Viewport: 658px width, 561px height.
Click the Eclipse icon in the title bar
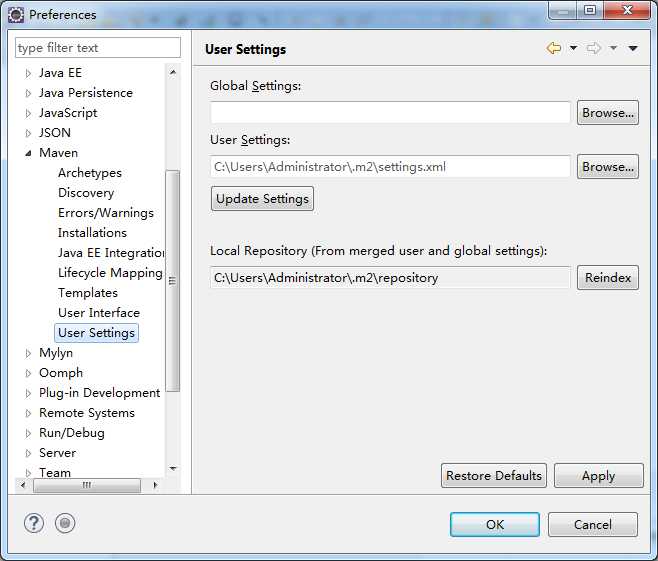point(16,15)
